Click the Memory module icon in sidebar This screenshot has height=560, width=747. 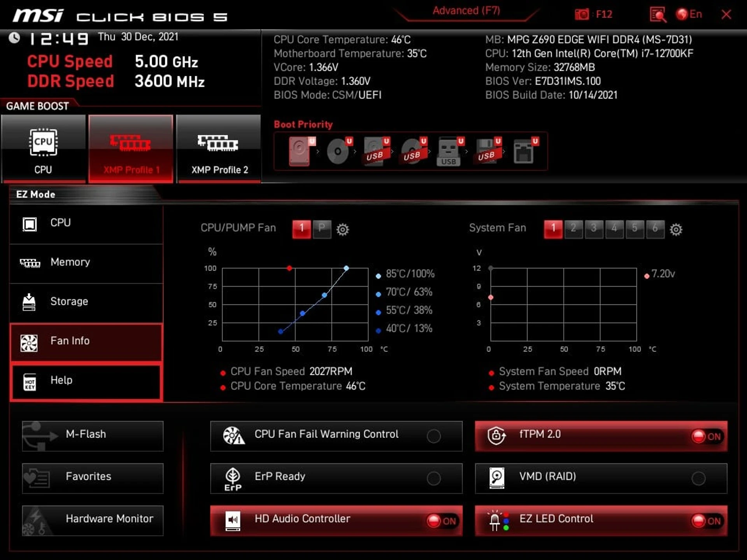point(30,263)
